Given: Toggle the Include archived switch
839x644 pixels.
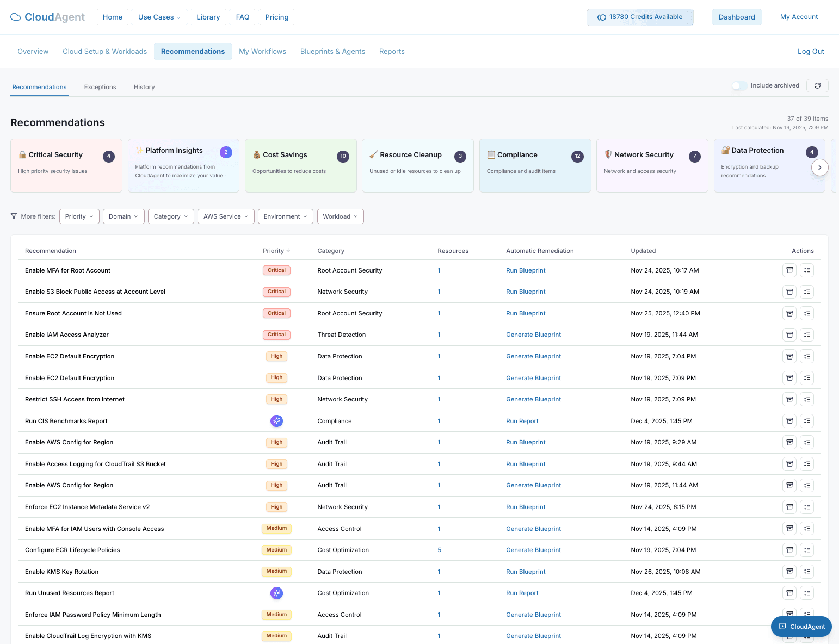Looking at the screenshot, I should pyautogui.click(x=739, y=85).
